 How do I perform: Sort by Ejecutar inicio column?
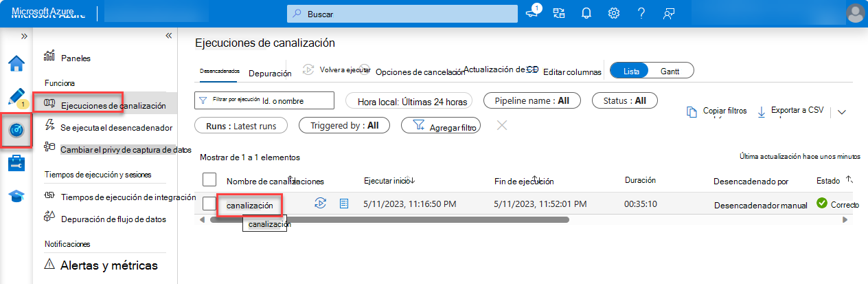389,180
